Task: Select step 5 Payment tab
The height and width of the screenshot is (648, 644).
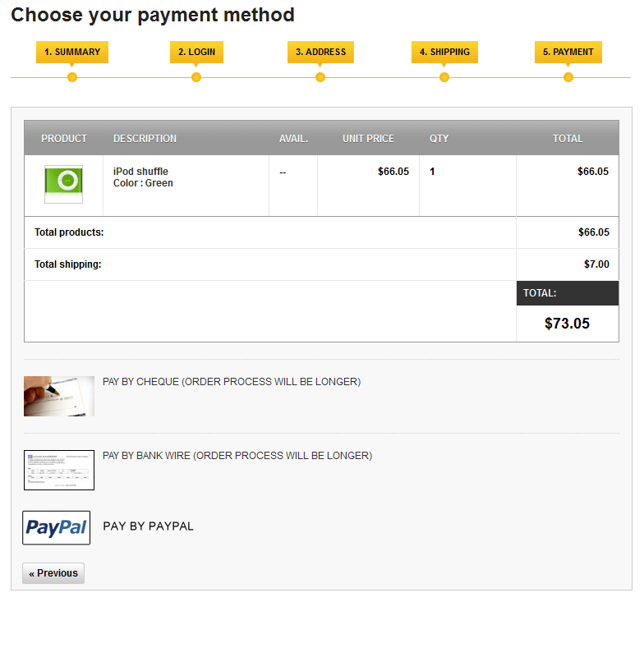Action: point(568,52)
